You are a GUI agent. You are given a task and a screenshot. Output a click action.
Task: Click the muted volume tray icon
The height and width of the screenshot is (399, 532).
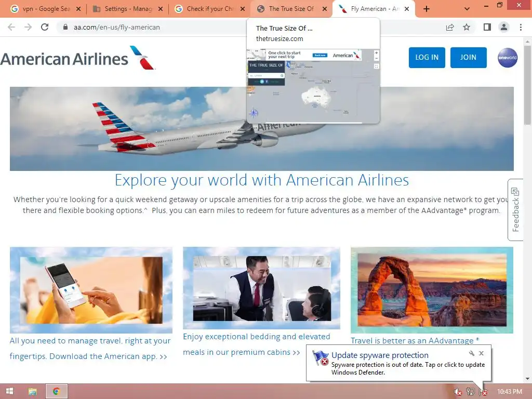(458, 392)
